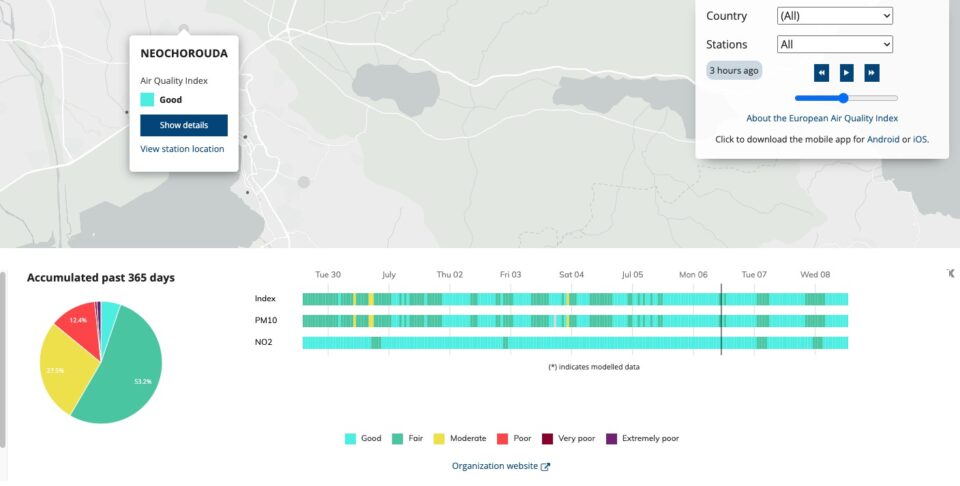This screenshot has width=960, height=486.
Task: Click the 'Fri 03' timeline date label
Action: point(510,275)
